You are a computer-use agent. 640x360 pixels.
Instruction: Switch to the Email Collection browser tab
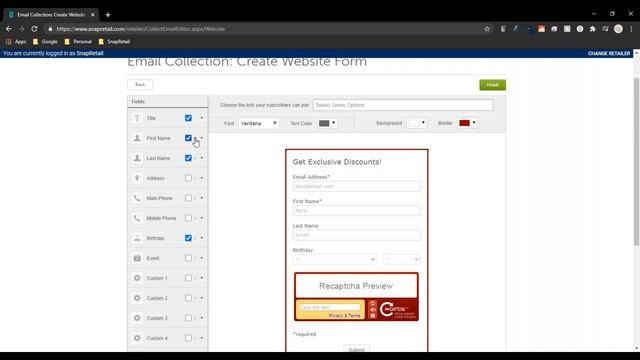click(x=51, y=15)
